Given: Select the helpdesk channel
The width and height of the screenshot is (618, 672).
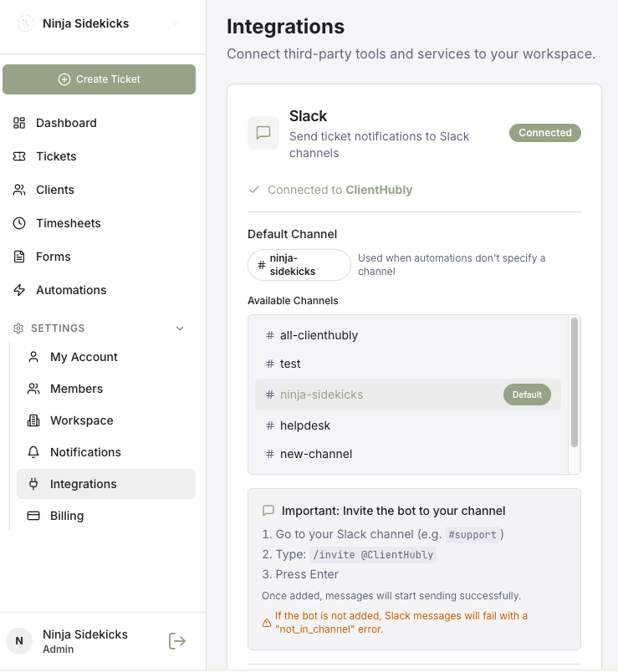Looking at the screenshot, I should pyautogui.click(x=408, y=425).
